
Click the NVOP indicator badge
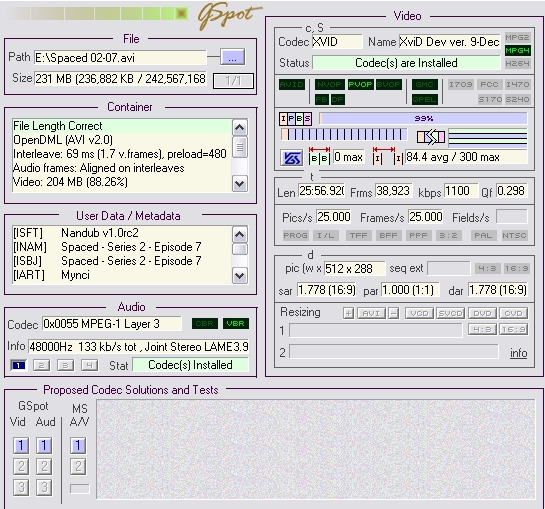click(x=329, y=84)
